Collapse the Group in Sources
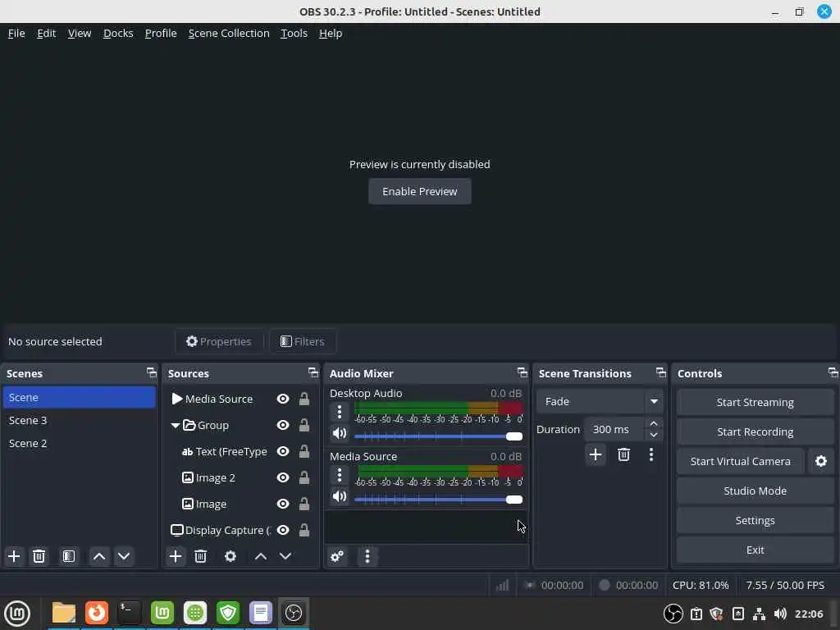 click(176, 426)
